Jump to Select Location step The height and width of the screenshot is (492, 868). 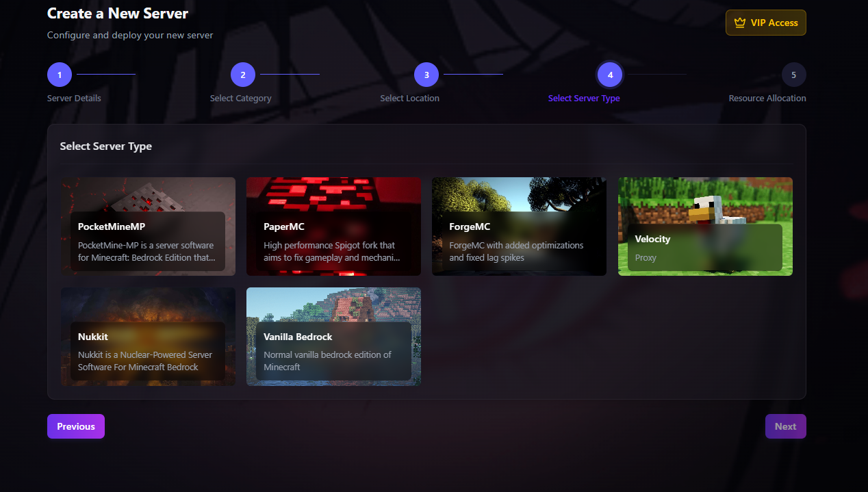coord(409,98)
